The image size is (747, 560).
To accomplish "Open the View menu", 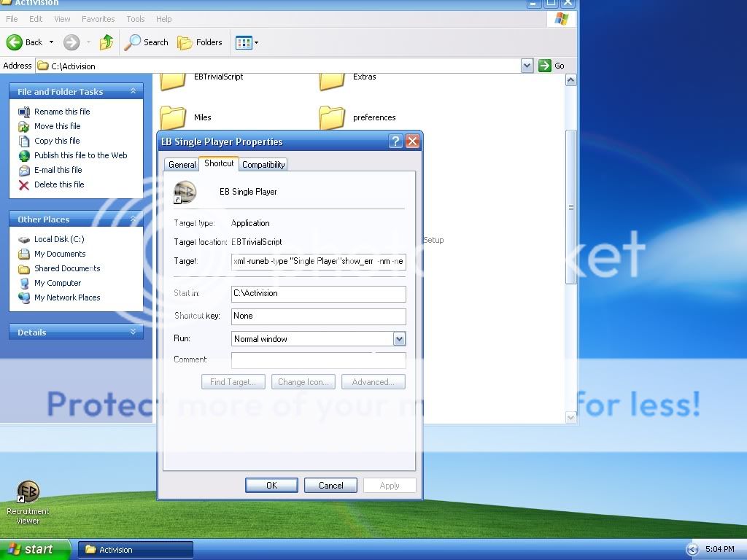I will tap(63, 19).
